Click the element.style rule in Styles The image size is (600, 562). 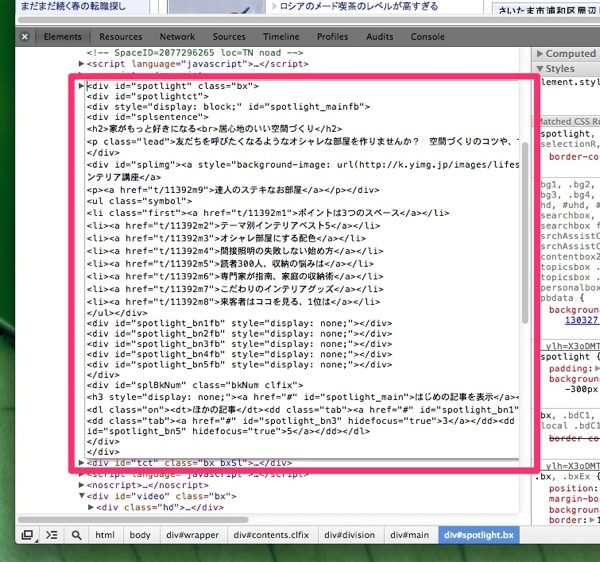pyautogui.click(x=570, y=82)
